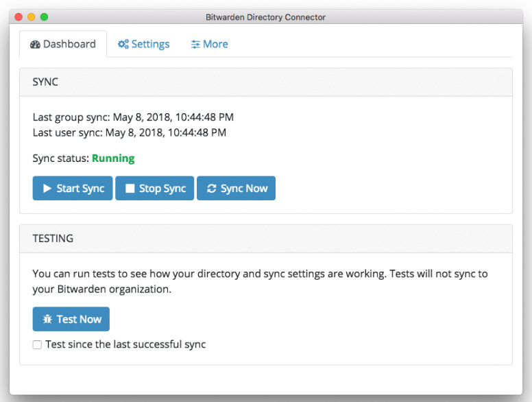Click the SYNC section header
Screen dimensions: 532x402
266,82
